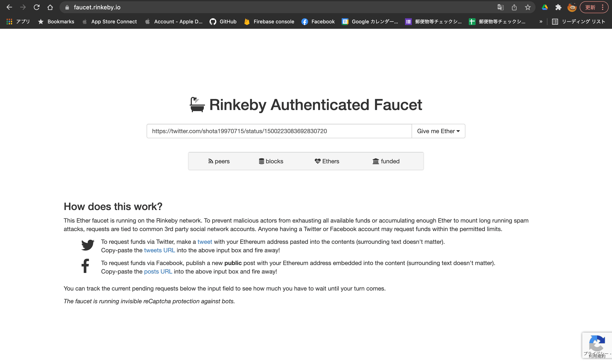Image resolution: width=612 pixels, height=364 pixels.
Task: Open the 'posts URL' link
Action: [158, 271]
